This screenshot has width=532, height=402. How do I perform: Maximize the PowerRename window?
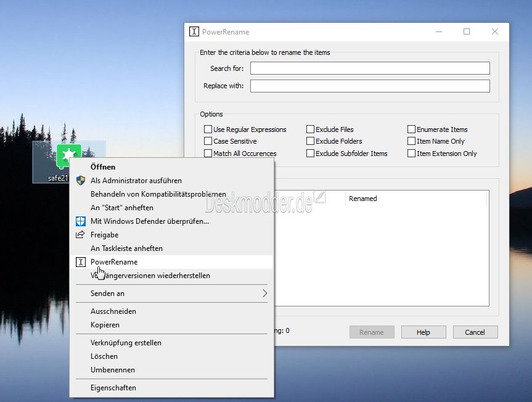pyautogui.click(x=467, y=31)
